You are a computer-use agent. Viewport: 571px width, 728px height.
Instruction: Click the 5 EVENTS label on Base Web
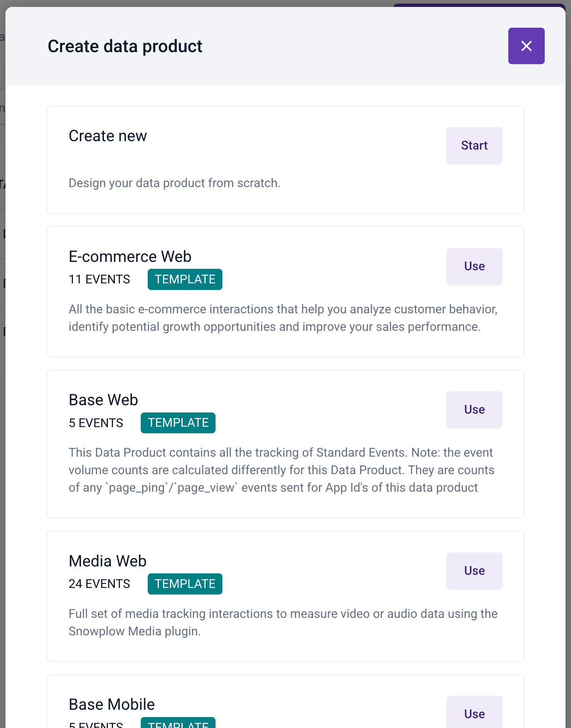[x=96, y=422]
